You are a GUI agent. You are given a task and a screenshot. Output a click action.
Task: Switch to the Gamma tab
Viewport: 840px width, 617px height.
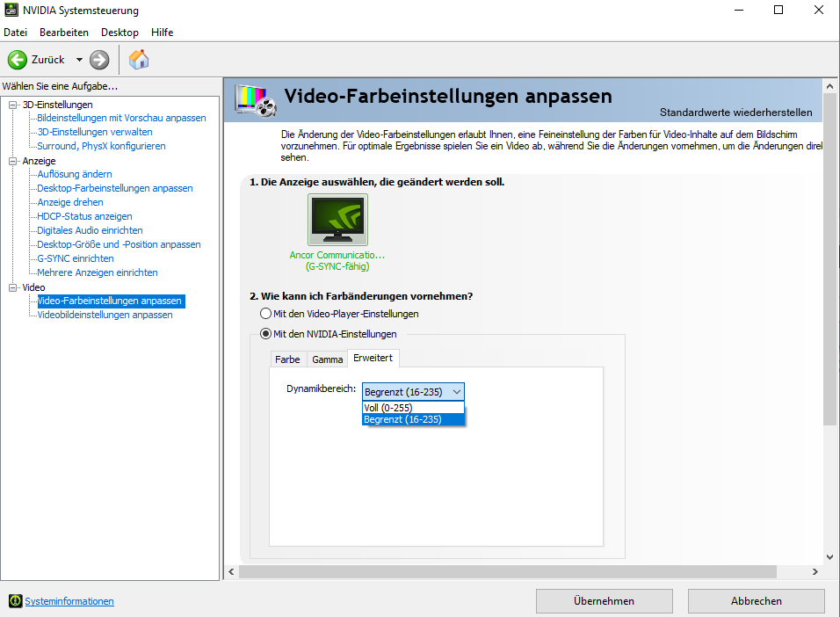point(328,359)
